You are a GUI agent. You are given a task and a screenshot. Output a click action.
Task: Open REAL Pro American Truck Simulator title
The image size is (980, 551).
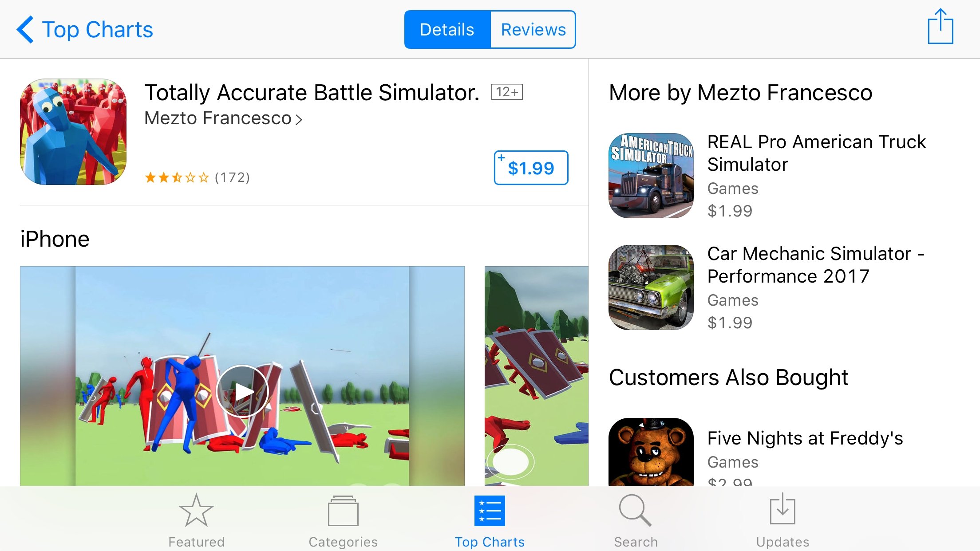[817, 153]
